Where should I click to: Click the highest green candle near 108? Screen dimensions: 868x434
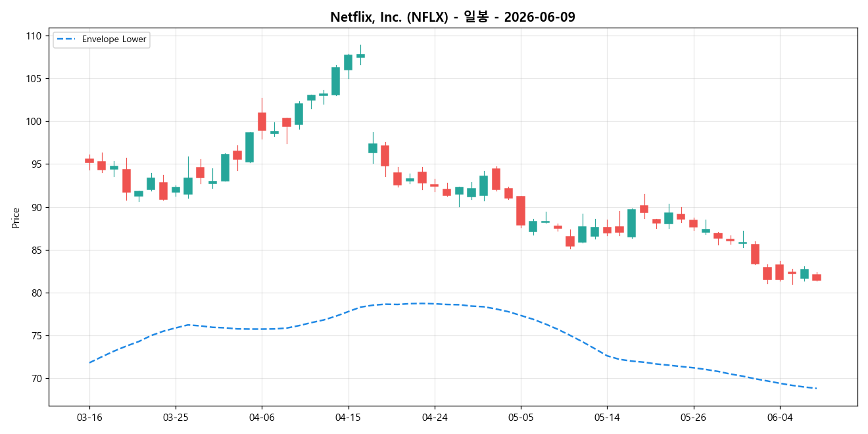[360, 56]
